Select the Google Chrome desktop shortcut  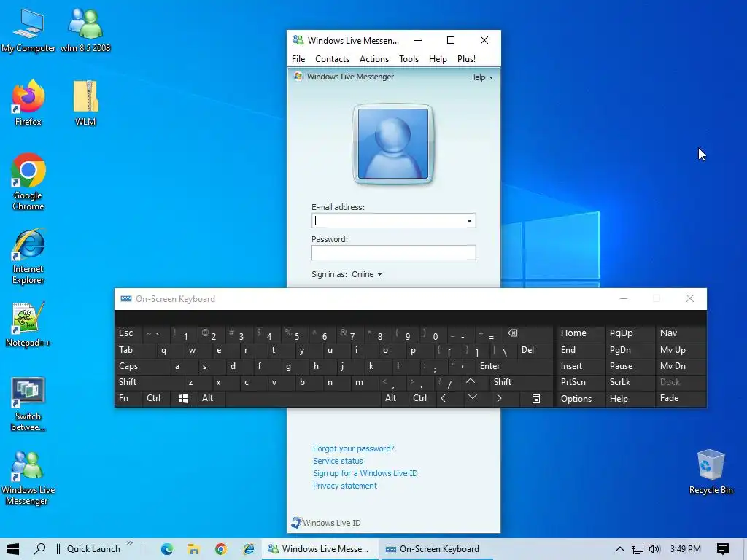tap(28, 182)
